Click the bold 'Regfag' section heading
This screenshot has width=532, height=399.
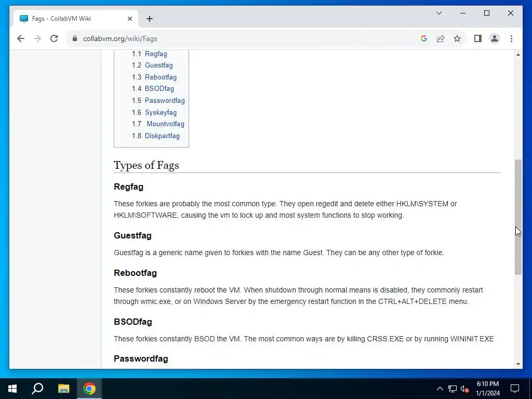pyautogui.click(x=129, y=187)
